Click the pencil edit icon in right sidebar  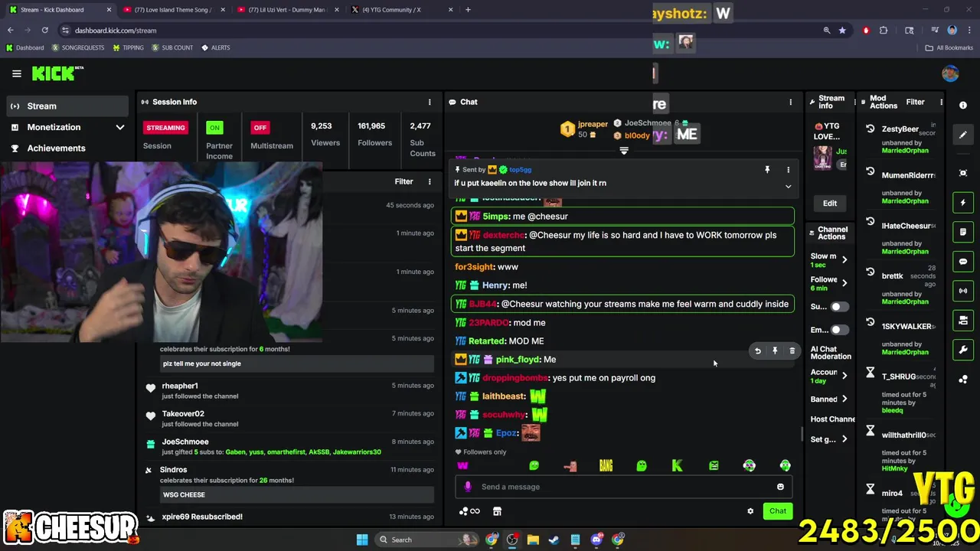(963, 135)
